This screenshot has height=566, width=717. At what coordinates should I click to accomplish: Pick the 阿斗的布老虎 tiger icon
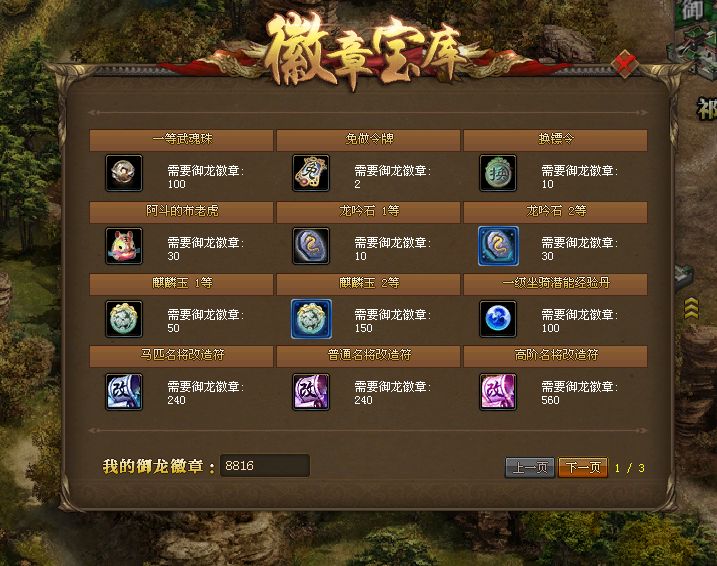pyautogui.click(x=124, y=246)
